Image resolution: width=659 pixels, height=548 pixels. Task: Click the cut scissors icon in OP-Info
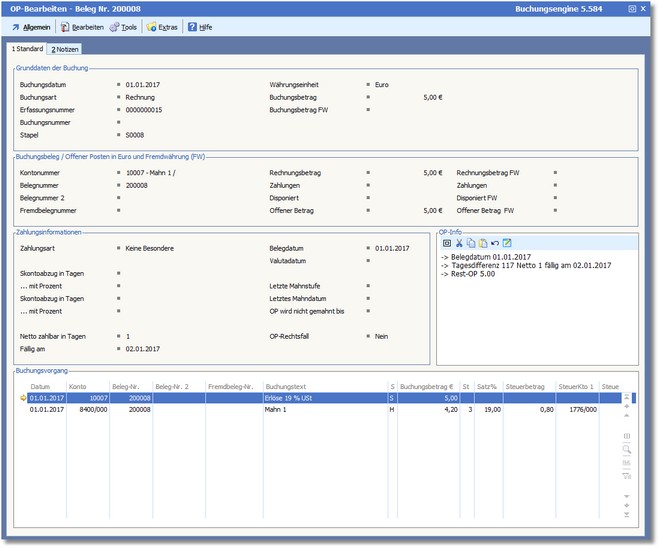(459, 243)
